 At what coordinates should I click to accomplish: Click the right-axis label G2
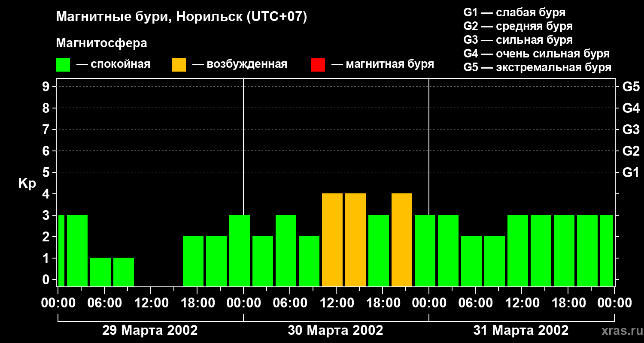[631, 151]
